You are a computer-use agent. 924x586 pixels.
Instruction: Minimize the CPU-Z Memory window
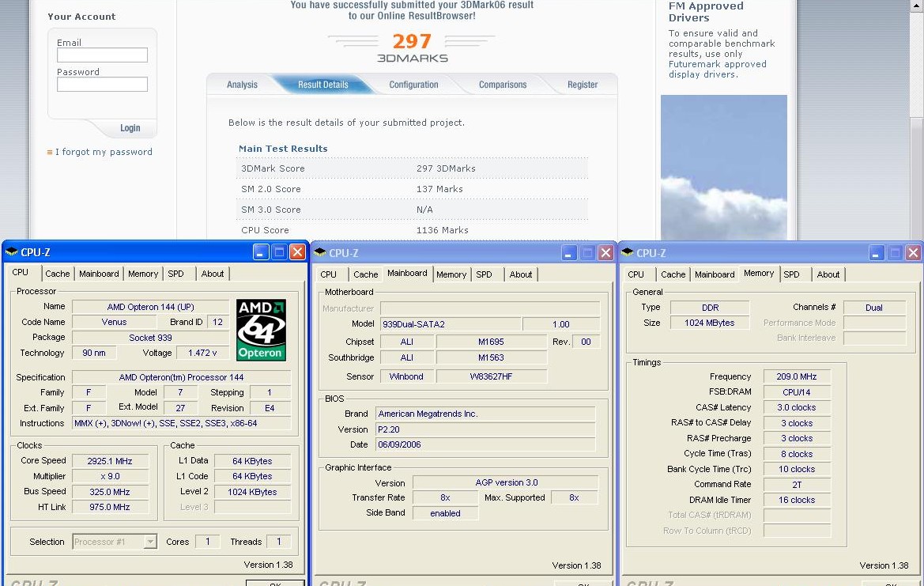tap(877, 253)
